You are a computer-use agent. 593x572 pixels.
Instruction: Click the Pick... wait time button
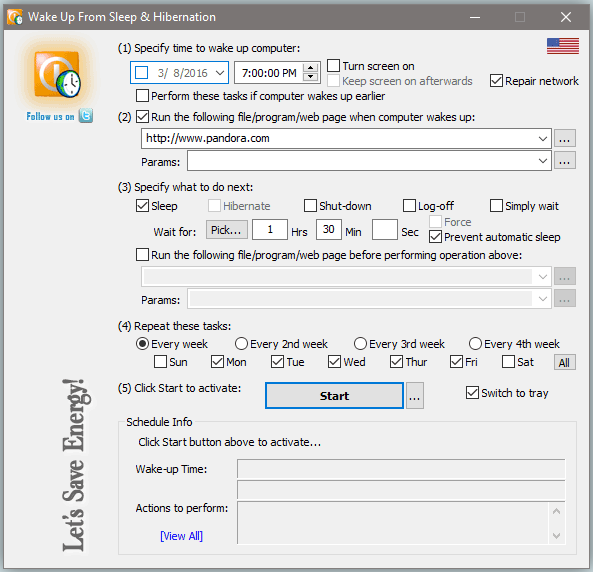click(x=227, y=230)
